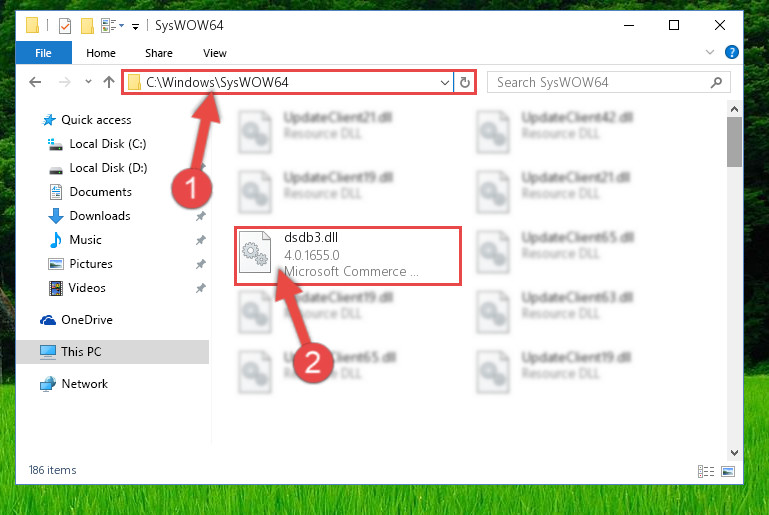Switch to large thumbnails view icon
This screenshot has width=769, height=515.
728,471
